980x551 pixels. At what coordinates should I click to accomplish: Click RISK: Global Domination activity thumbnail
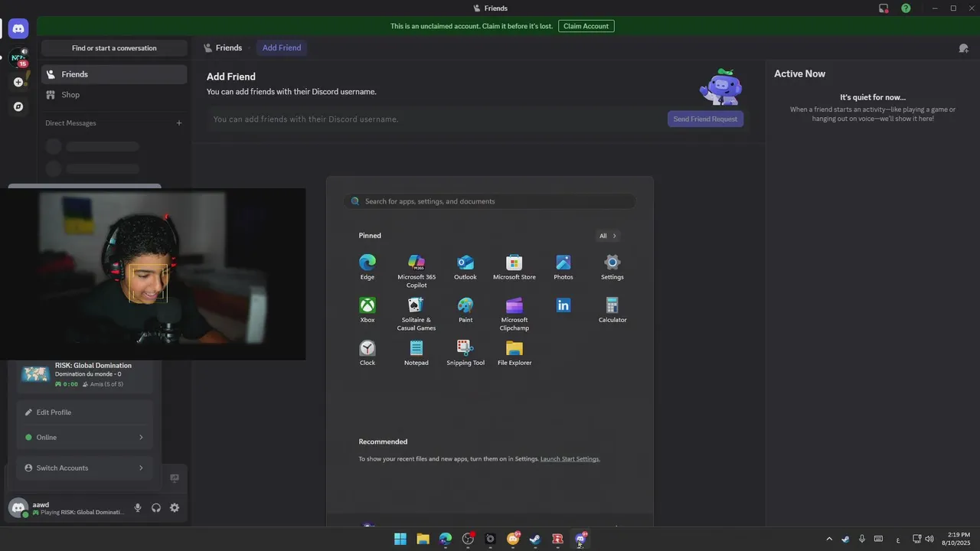pos(35,374)
